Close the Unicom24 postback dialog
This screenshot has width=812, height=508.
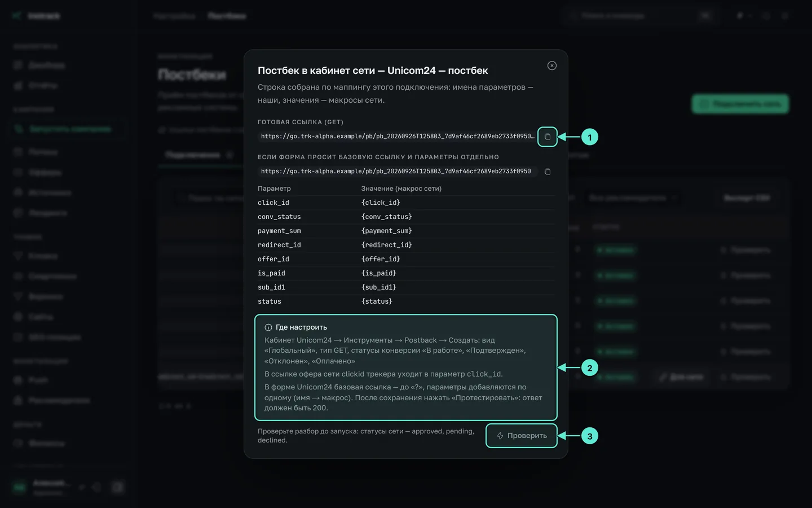tap(552, 65)
